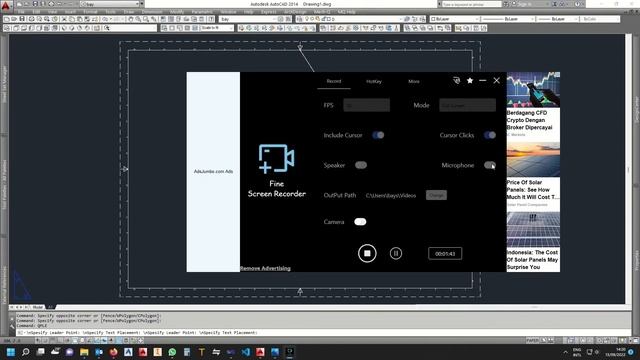Click the Remove Advertising link

(x=265, y=268)
